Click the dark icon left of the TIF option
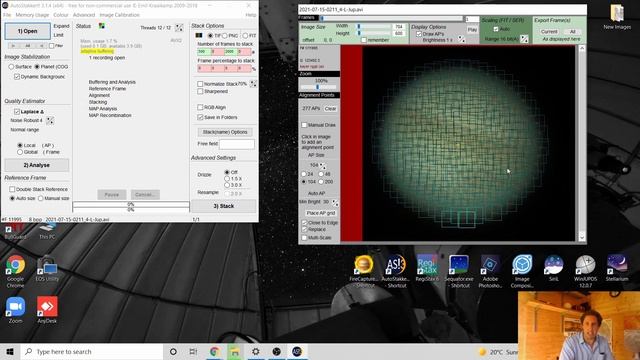 pyautogui.click(x=199, y=36)
